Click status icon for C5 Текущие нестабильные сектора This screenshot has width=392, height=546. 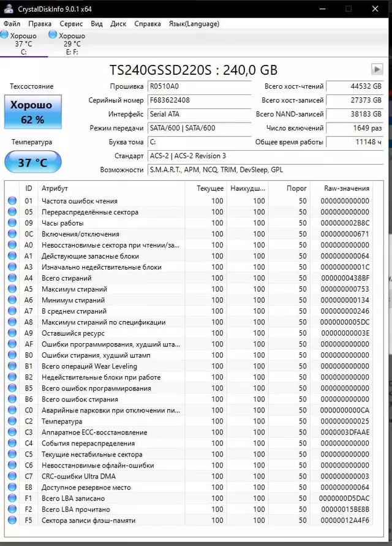(x=12, y=454)
